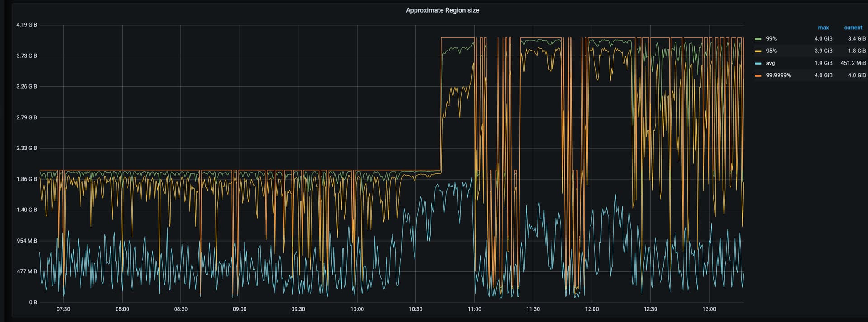Viewport: 868px width, 322px height.
Task: Click the 11:30 time axis label
Action: 533,309
